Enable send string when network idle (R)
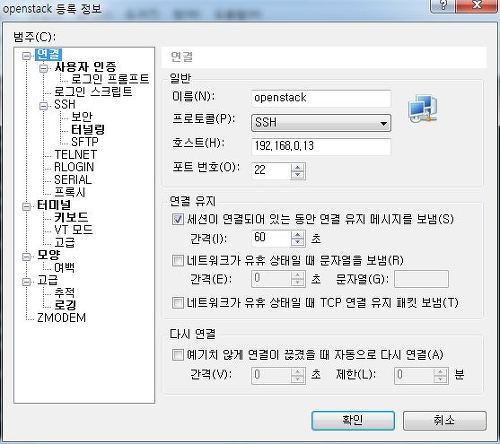Screen dimensions: 500x444 (178, 261)
